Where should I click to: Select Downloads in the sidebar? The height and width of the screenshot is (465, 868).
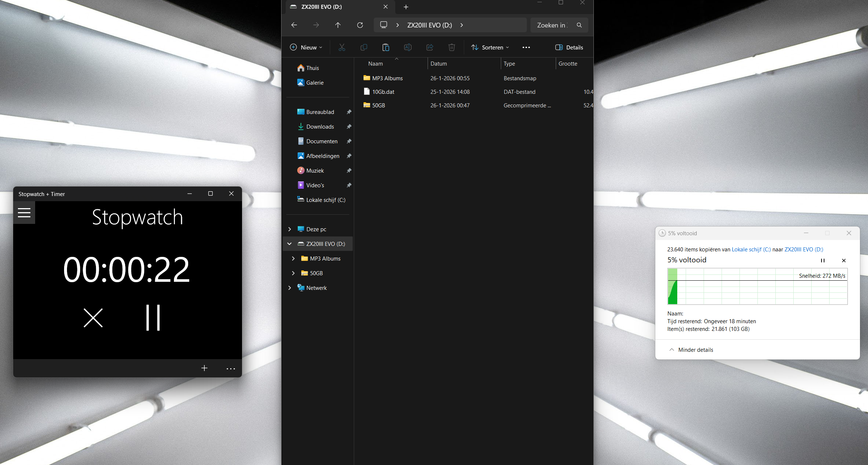(320, 126)
